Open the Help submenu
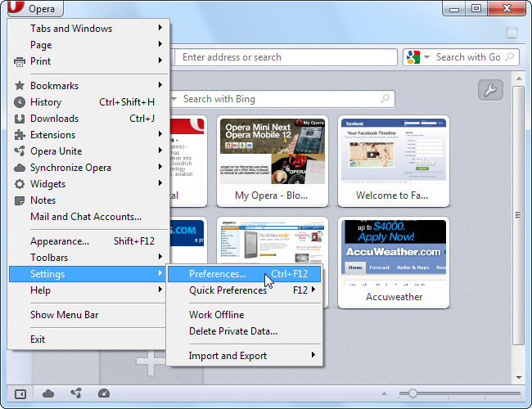Viewport: 532px width, 409px height. coord(89,290)
